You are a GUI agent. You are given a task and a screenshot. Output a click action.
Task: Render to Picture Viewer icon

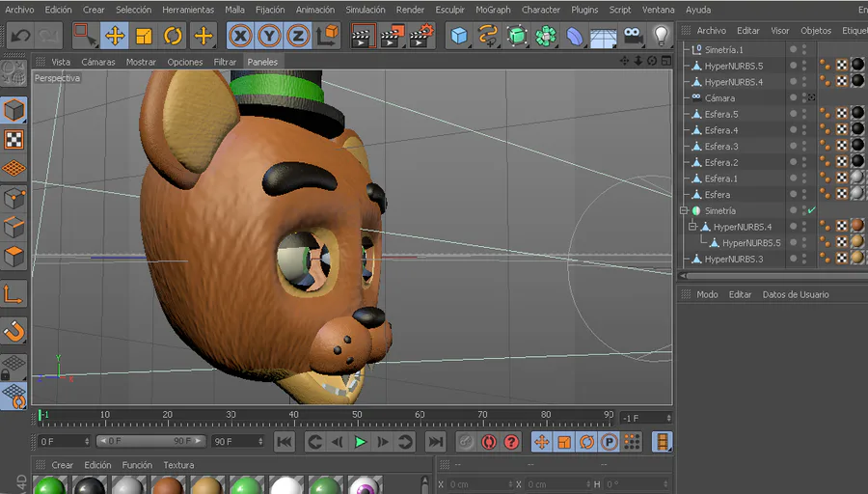tap(393, 36)
